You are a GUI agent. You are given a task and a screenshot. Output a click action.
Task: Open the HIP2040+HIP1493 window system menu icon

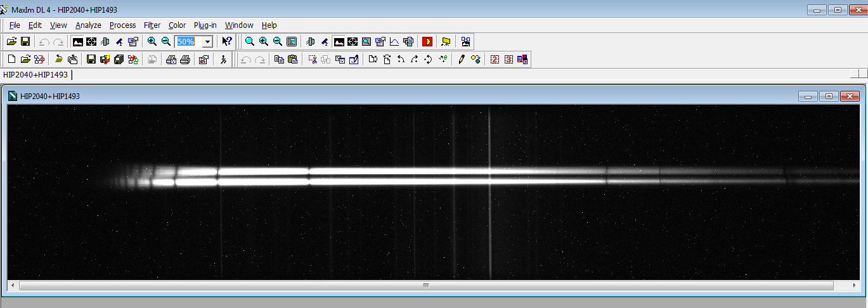(x=13, y=96)
